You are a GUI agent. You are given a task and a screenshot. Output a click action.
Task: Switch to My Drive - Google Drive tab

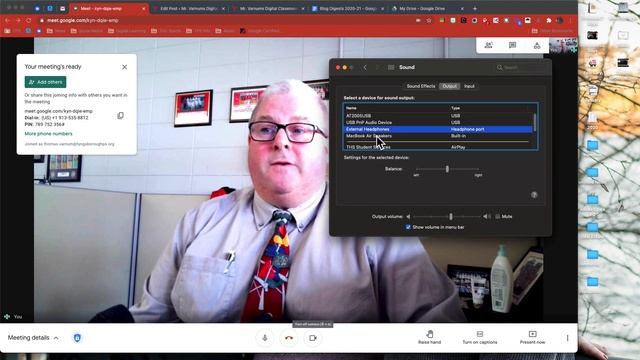click(427, 9)
